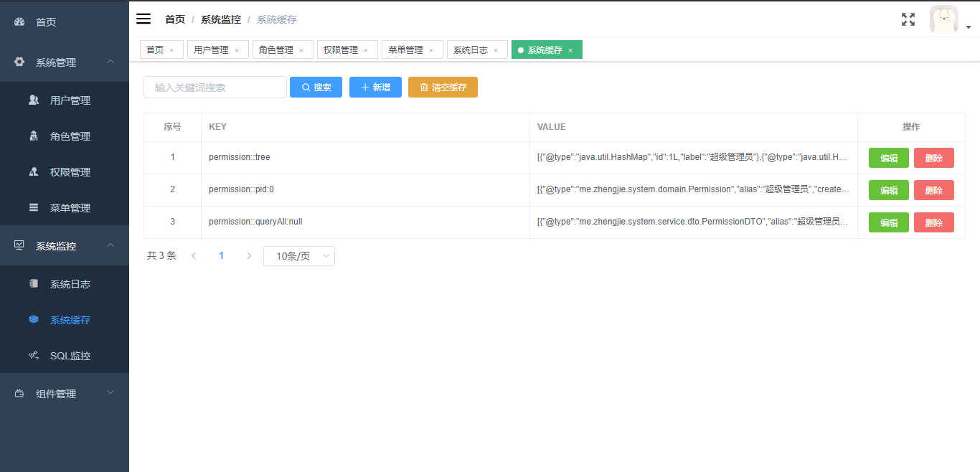The image size is (980, 472).
Task: Click the 用户管理 users icon
Action: pos(33,100)
